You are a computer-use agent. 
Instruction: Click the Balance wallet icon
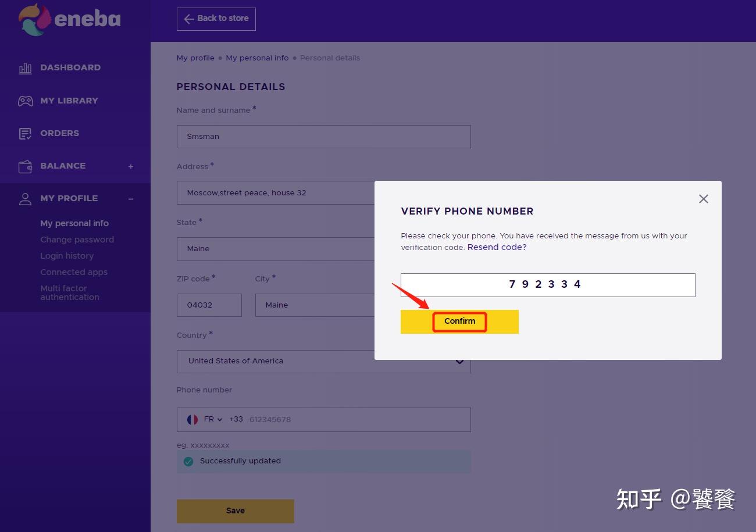click(25, 166)
